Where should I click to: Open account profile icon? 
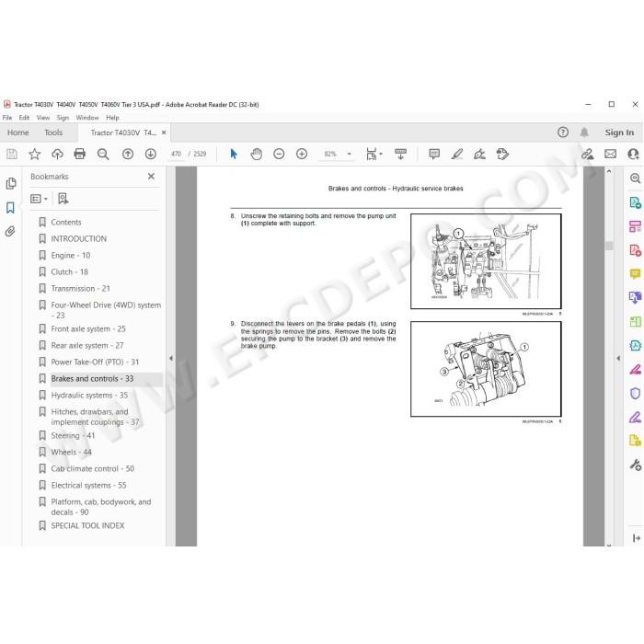(x=633, y=154)
